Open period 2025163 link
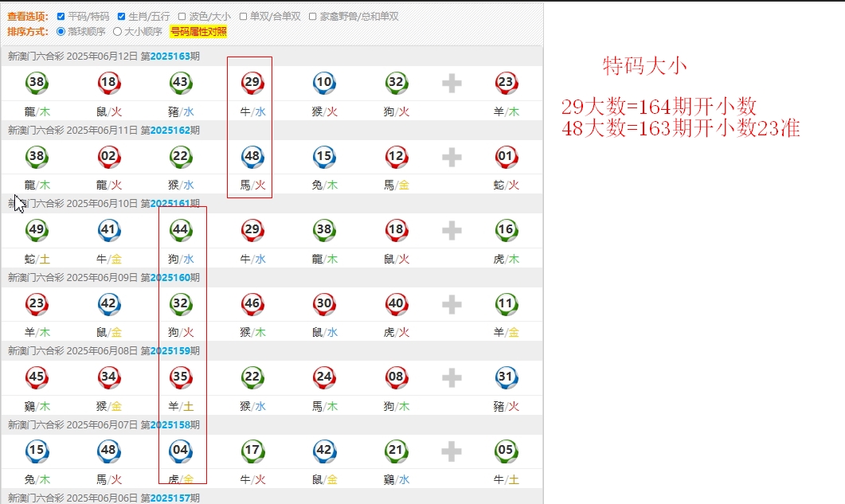 [170, 56]
